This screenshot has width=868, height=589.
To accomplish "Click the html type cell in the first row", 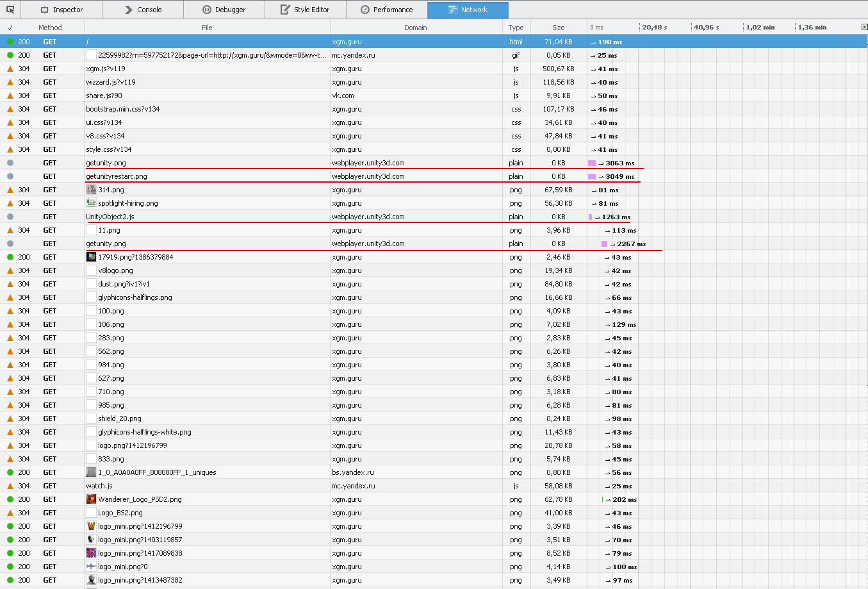I will 516,42.
